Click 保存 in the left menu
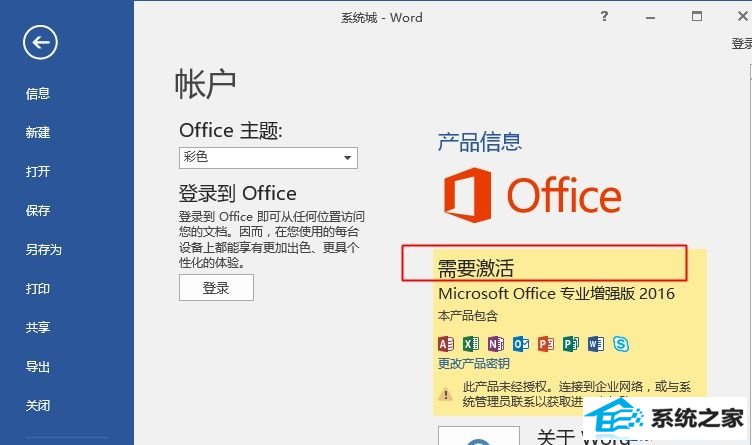The height and width of the screenshot is (445, 752). pos(38,210)
